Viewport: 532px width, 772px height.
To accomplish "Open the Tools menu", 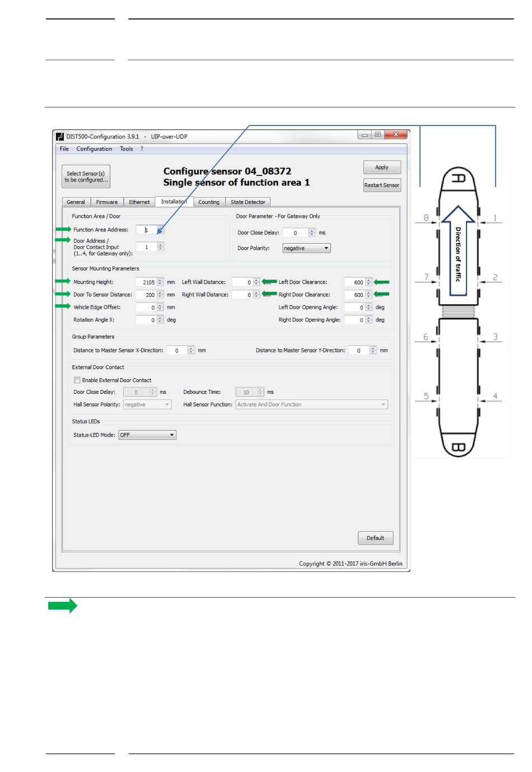I will point(127,149).
